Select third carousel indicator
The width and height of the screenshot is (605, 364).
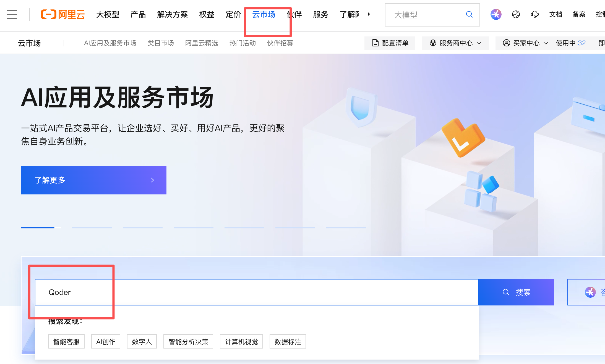tap(143, 228)
